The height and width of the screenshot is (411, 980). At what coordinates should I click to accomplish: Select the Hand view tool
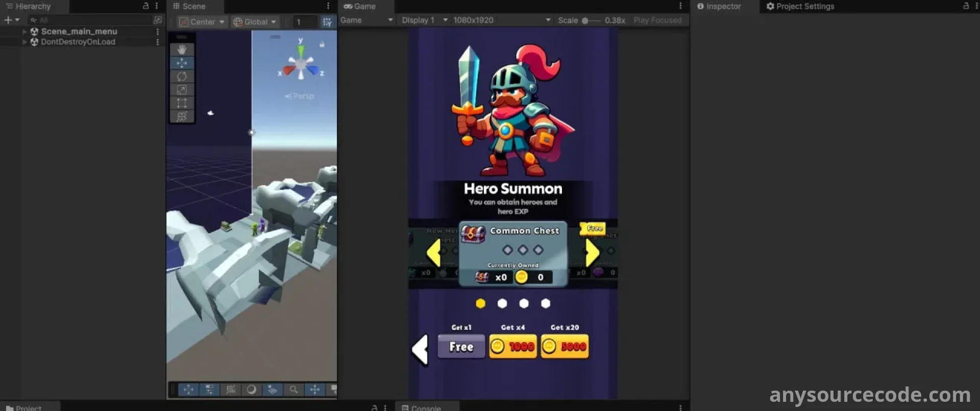182,49
